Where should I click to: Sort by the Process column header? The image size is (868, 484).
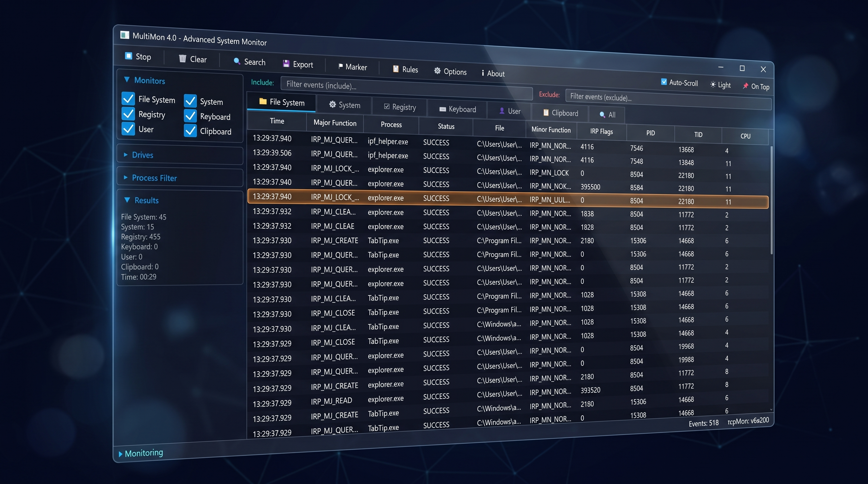[391, 124]
